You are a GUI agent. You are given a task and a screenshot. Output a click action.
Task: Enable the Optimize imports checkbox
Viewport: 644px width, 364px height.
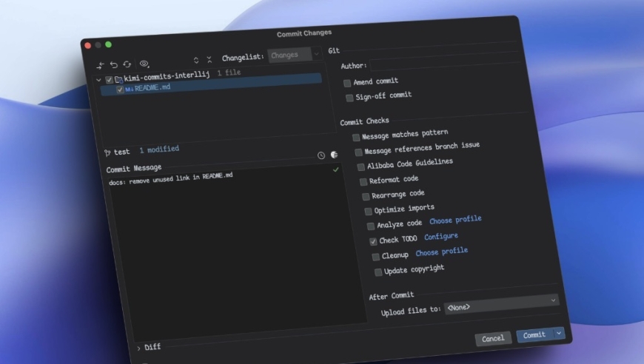click(369, 212)
